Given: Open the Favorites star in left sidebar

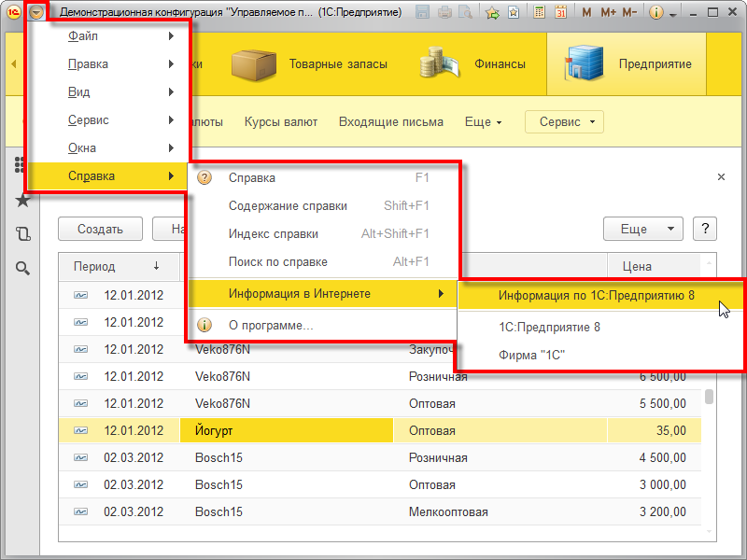Looking at the screenshot, I should (22, 200).
